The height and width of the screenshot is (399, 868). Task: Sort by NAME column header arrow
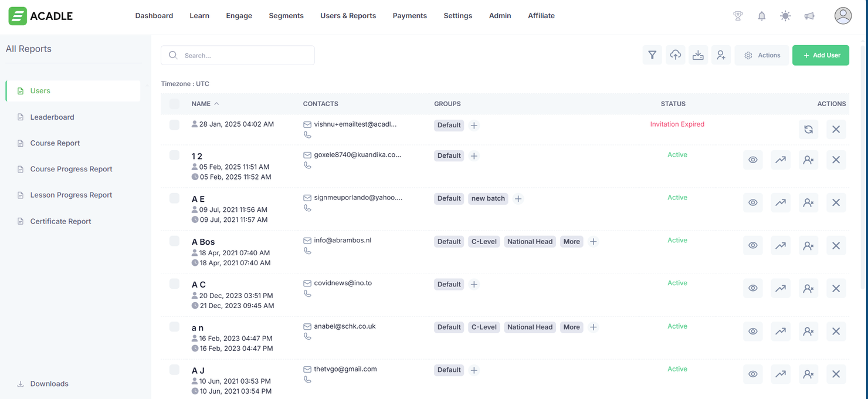pos(216,104)
